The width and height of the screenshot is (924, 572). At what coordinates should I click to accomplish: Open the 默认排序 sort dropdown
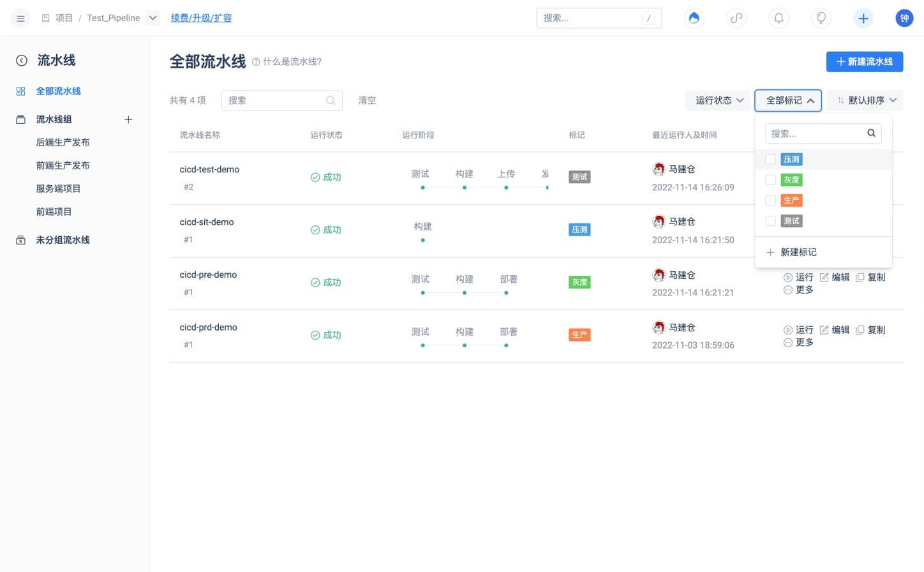click(x=865, y=100)
